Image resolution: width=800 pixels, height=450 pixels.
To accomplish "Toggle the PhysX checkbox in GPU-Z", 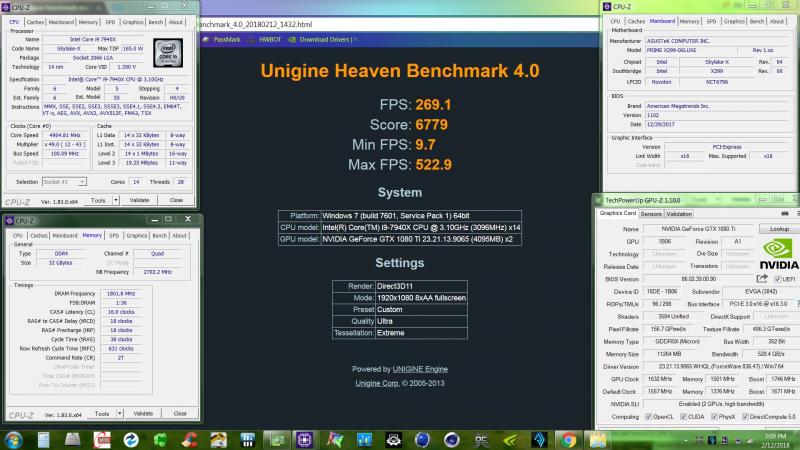I will tap(714, 417).
